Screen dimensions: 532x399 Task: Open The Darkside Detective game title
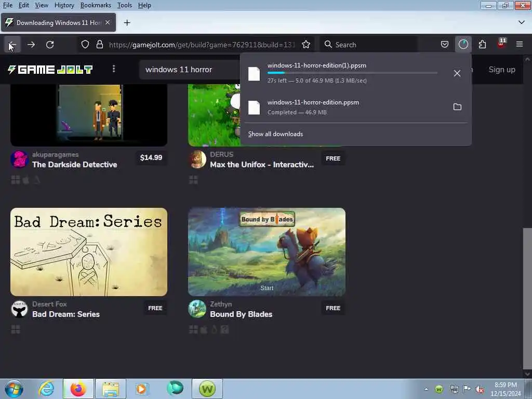(x=75, y=165)
